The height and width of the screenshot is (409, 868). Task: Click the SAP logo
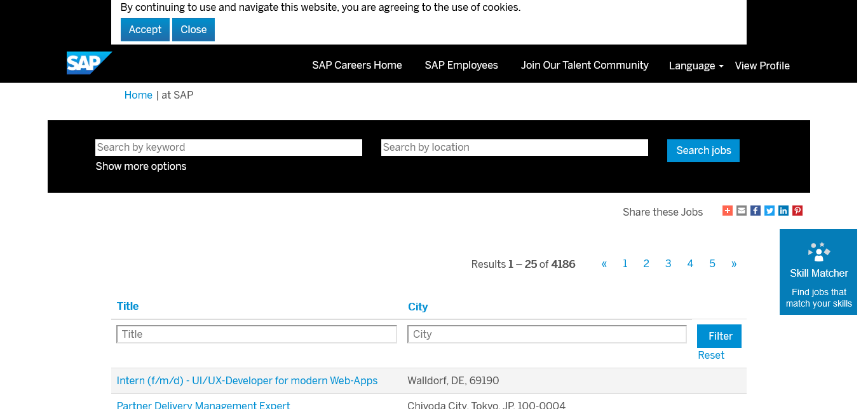coord(89,63)
